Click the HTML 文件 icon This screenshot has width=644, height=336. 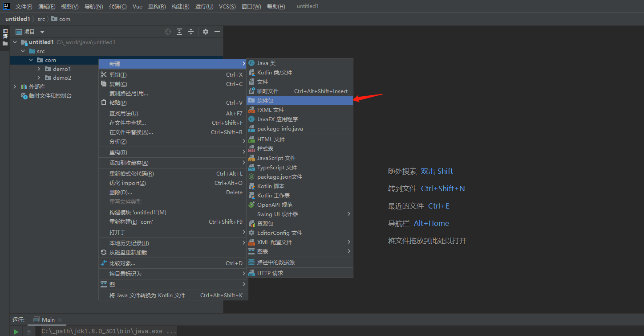tap(251, 139)
